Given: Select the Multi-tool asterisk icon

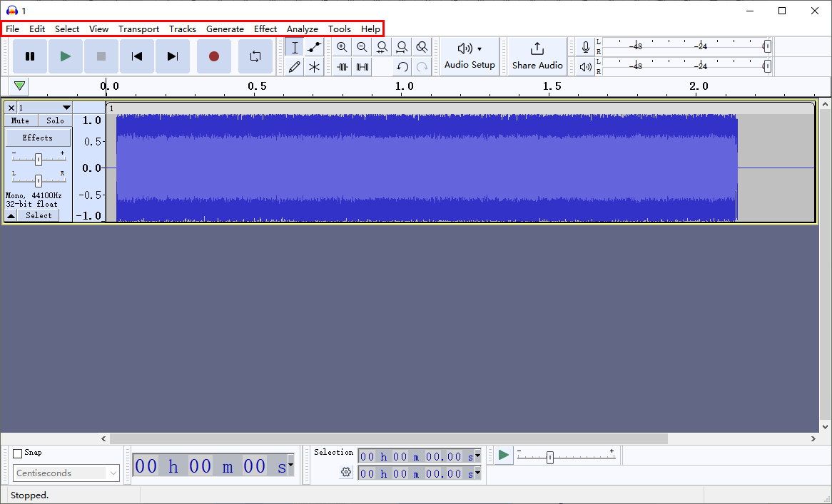Looking at the screenshot, I should (314, 67).
